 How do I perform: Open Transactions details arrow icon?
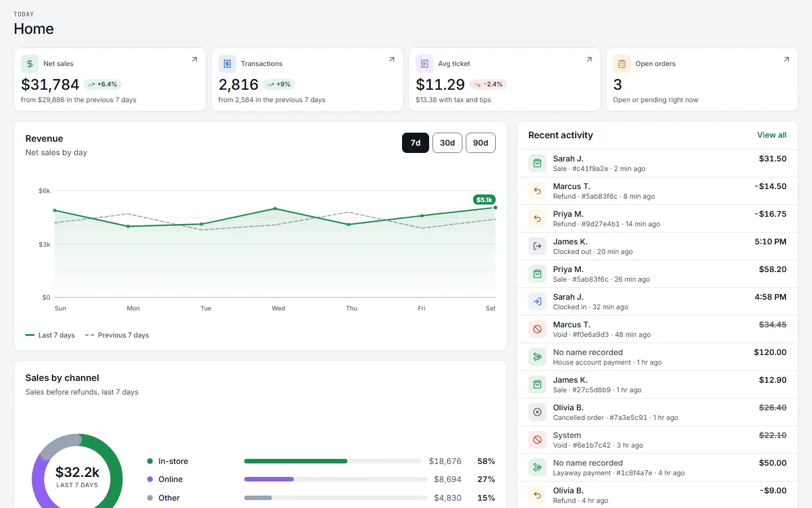point(392,59)
